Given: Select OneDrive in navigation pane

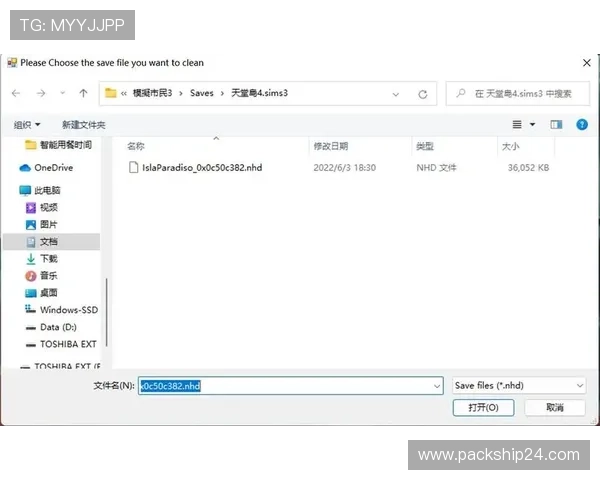Looking at the screenshot, I should [x=46, y=168].
